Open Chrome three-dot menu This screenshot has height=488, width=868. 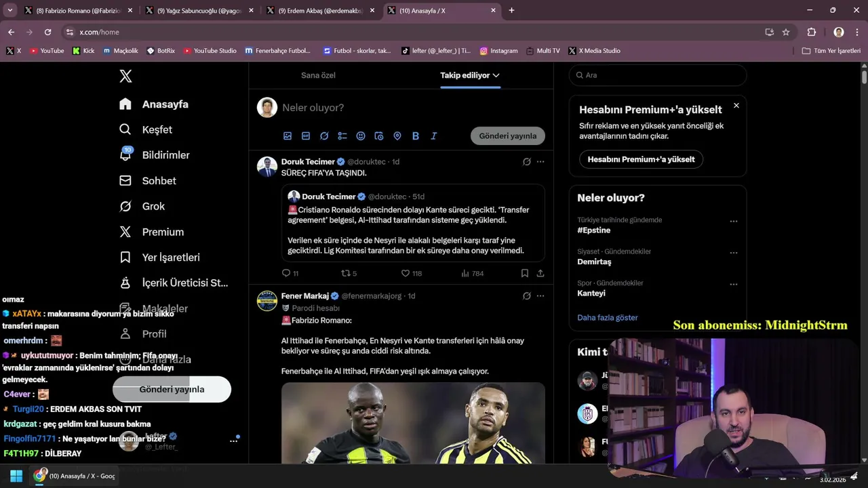point(857,32)
